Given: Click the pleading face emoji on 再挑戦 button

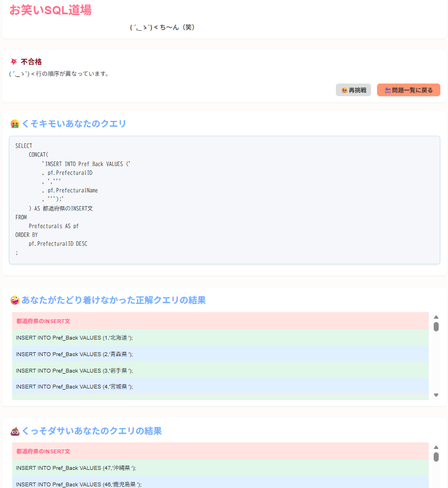Looking at the screenshot, I should 343,90.
